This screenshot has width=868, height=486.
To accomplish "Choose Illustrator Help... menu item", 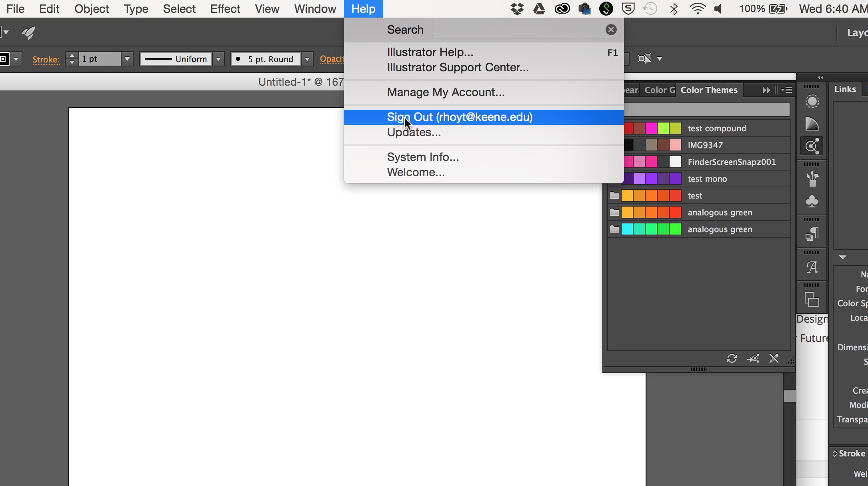I will tap(484, 52).
